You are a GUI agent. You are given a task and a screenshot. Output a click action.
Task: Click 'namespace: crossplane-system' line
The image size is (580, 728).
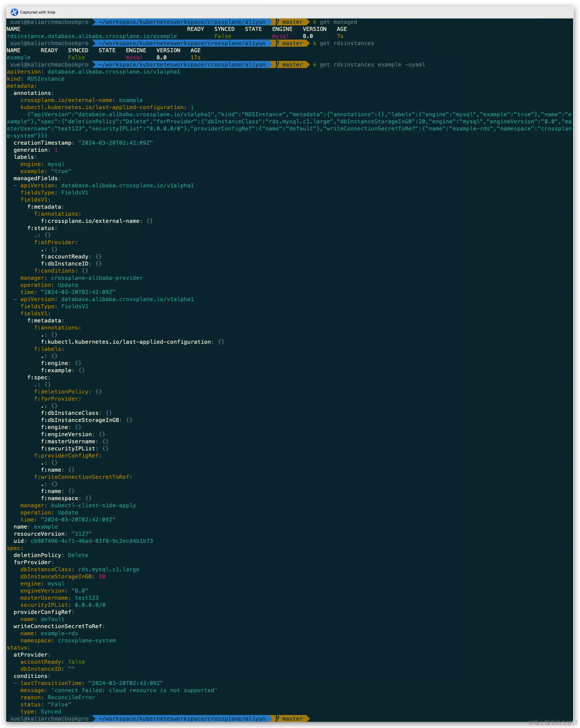tap(68, 640)
